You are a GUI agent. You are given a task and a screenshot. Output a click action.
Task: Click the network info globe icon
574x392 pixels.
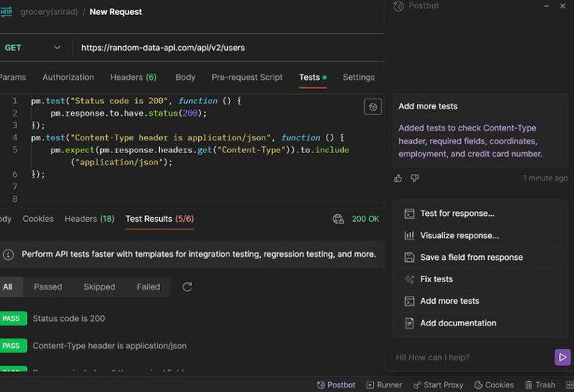[x=338, y=219]
